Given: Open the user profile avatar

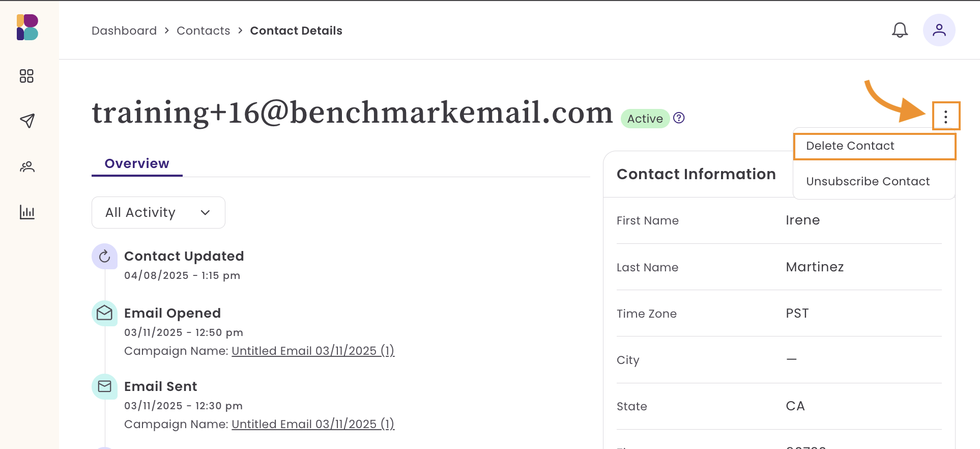Looking at the screenshot, I should click(939, 31).
